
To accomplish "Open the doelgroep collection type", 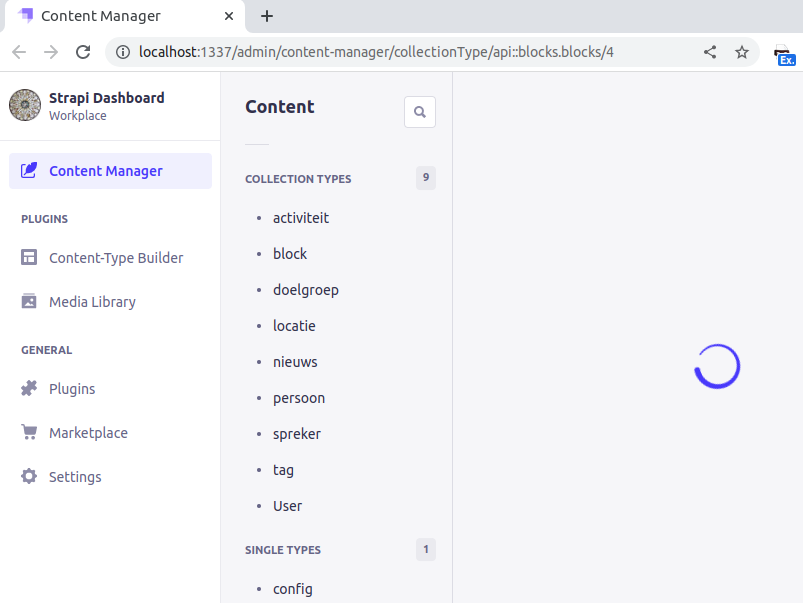I will pyautogui.click(x=306, y=289).
